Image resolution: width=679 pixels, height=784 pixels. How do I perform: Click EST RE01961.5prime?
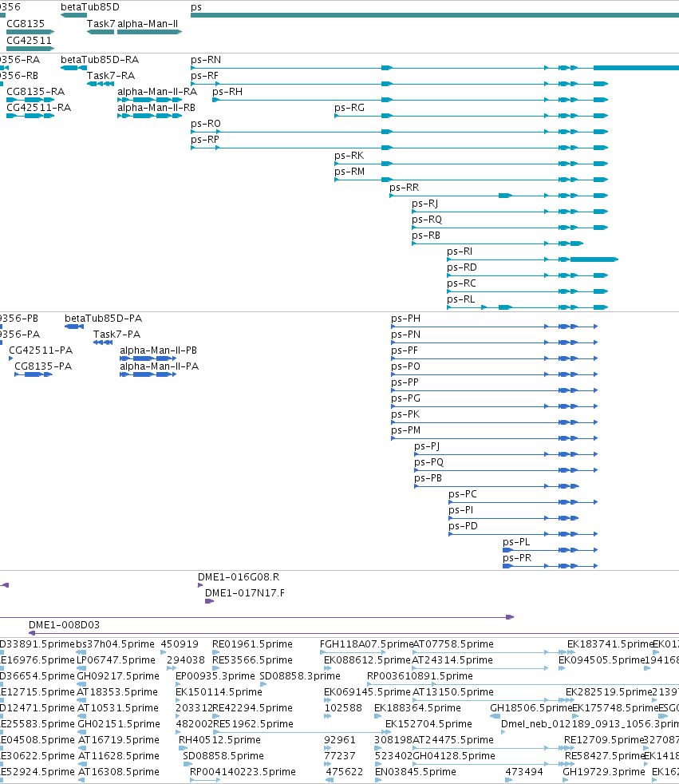(252, 644)
